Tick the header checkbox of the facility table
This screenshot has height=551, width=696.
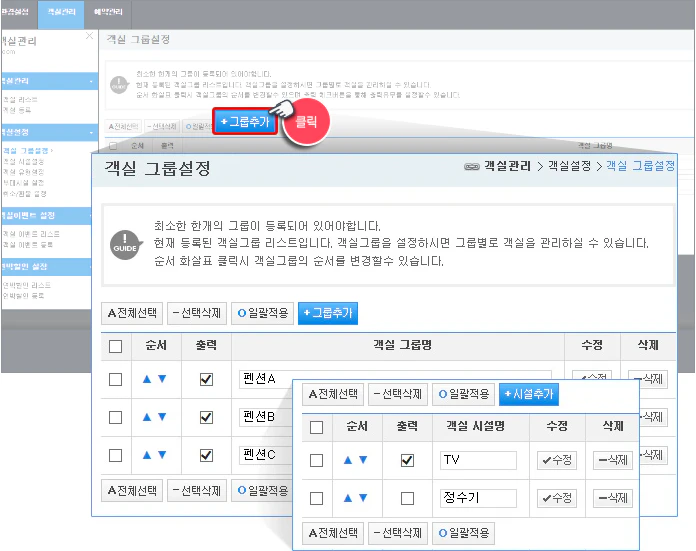tap(316, 428)
